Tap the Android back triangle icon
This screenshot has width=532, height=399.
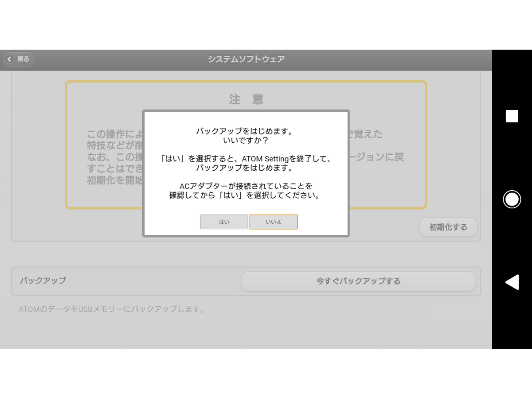(512, 282)
